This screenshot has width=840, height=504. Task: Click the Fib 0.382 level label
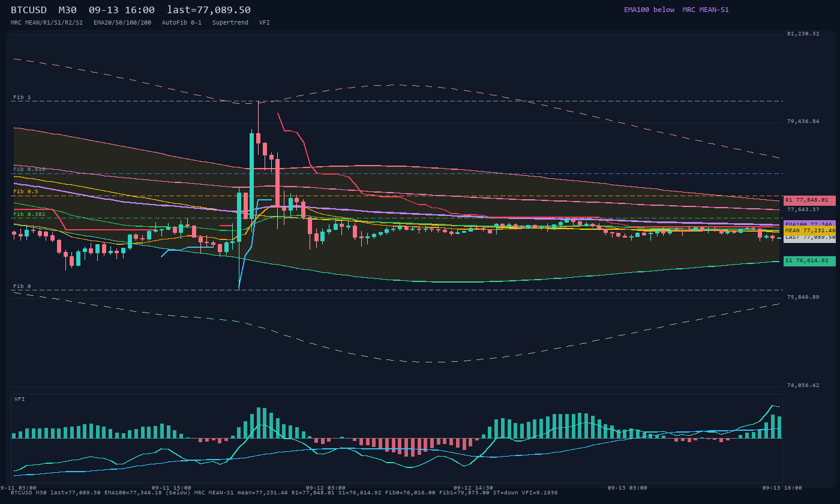click(29, 214)
